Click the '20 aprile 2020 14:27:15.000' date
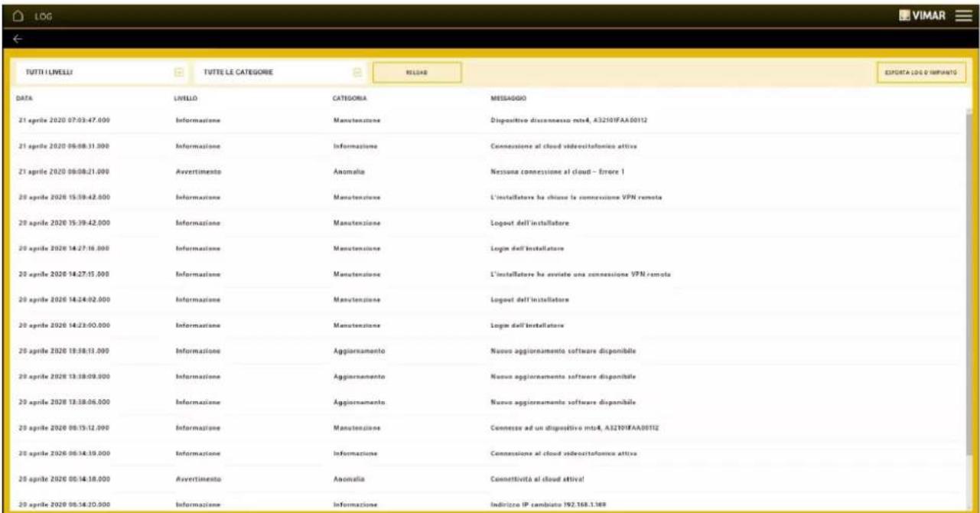The width and height of the screenshot is (980, 513). pyautogui.click(x=63, y=275)
